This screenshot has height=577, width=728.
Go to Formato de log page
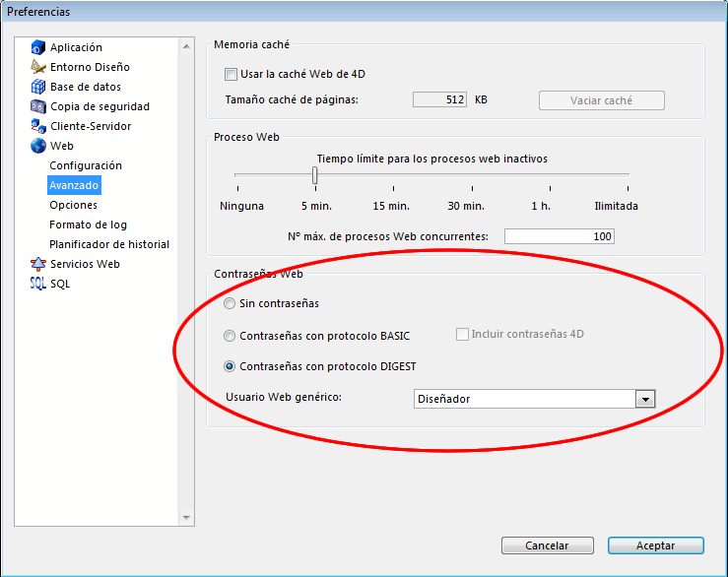pos(88,224)
